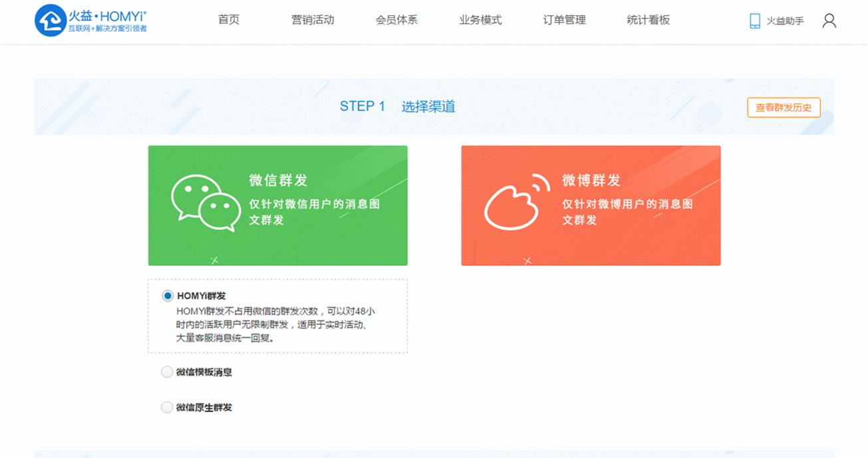
Task: Click the 微信群发 title text
Action: 278,181
